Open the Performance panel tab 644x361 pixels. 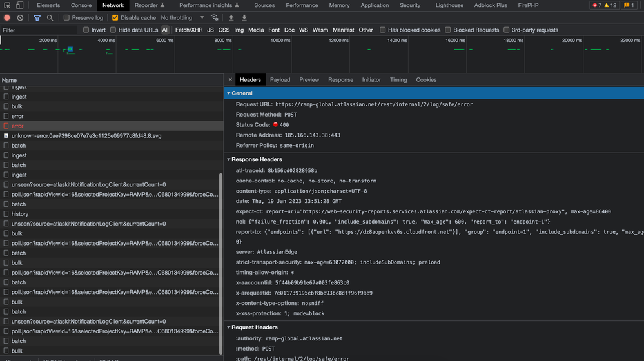(302, 5)
